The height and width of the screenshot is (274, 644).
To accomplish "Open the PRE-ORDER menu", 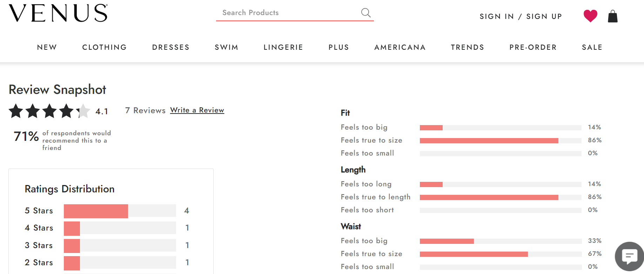I will 533,47.
